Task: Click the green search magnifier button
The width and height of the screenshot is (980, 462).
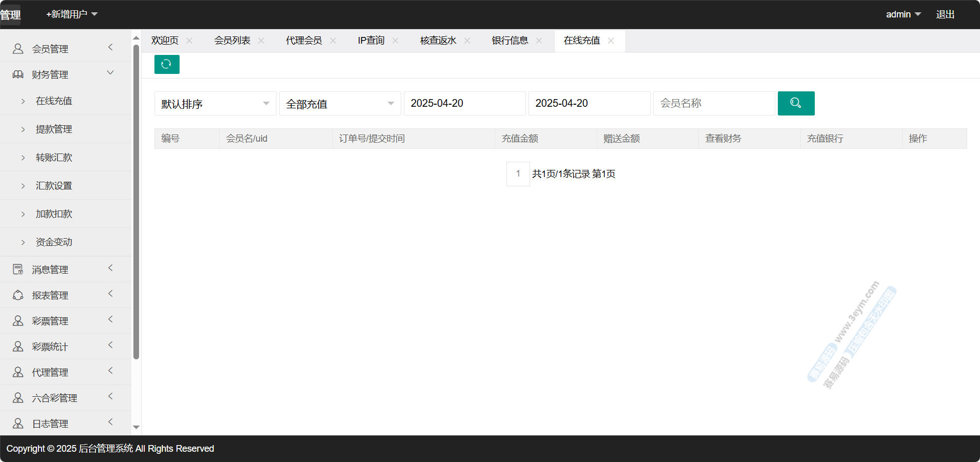Action: coord(796,103)
